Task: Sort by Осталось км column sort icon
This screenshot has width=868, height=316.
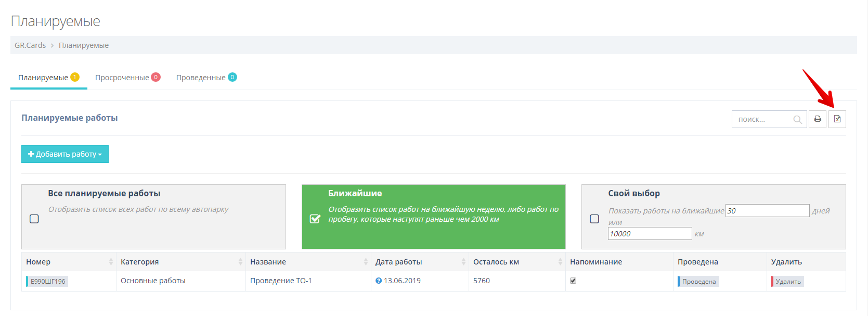Action: click(x=560, y=262)
